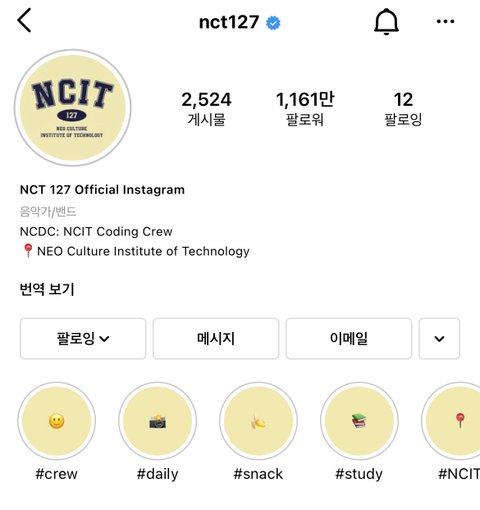
Task: View the 2,524 게시물 posts count
Action: pos(207,108)
